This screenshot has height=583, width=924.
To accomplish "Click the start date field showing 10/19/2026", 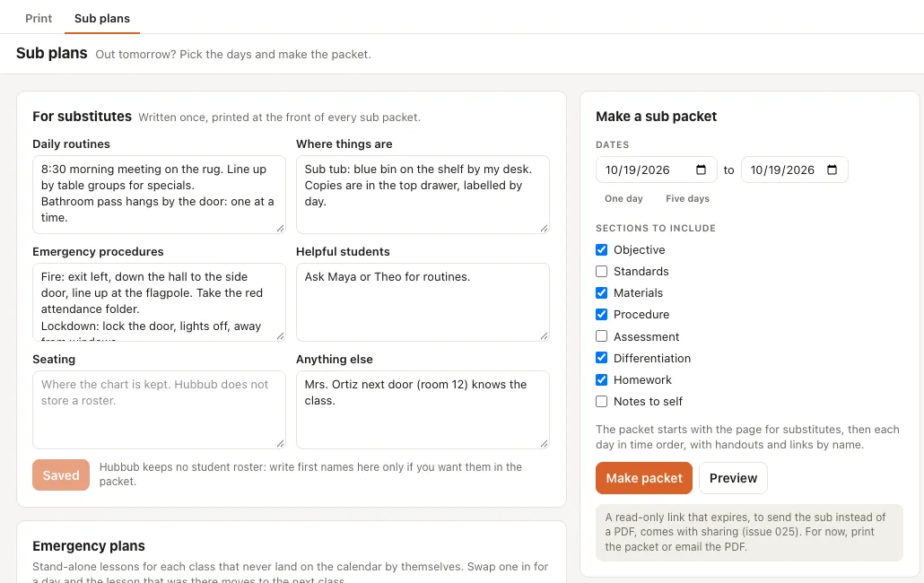I will pos(657,170).
